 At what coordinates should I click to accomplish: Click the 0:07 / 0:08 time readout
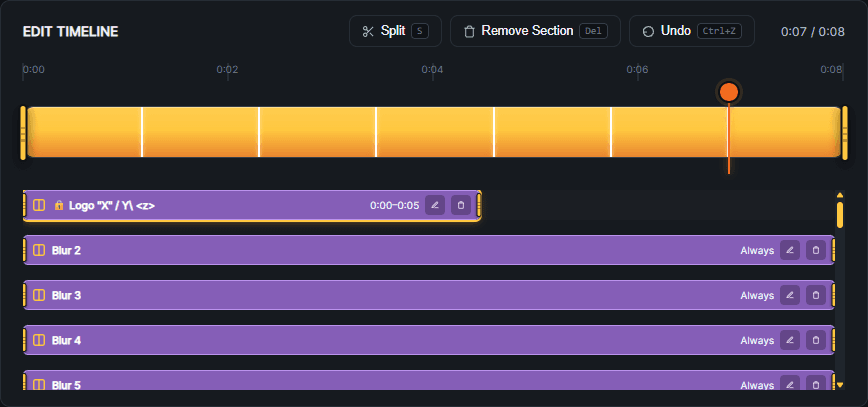click(x=813, y=32)
